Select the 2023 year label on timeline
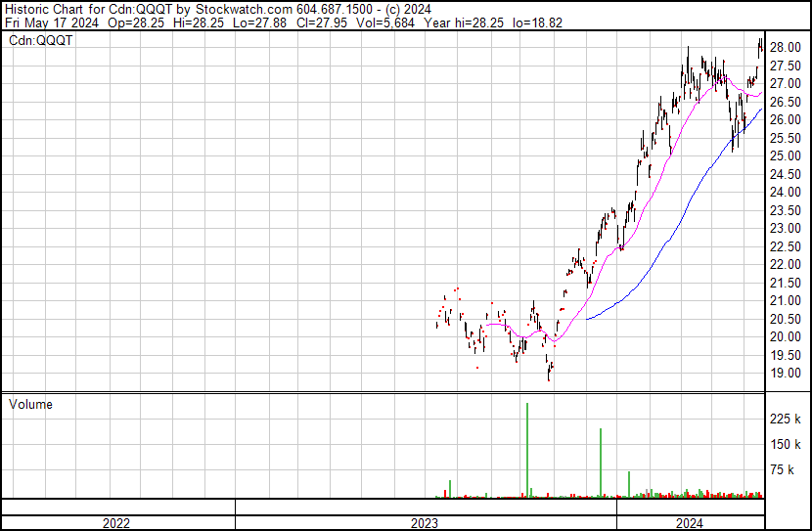 (x=424, y=523)
